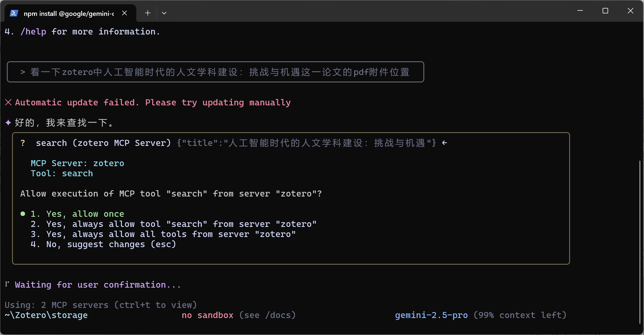Click the gemini-2.5-pro model indicator

point(431,315)
